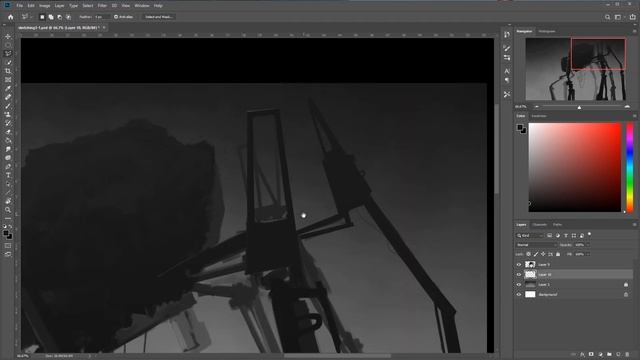Swap foreground and background colors icon
The image size is (640, 360).
[11, 227]
